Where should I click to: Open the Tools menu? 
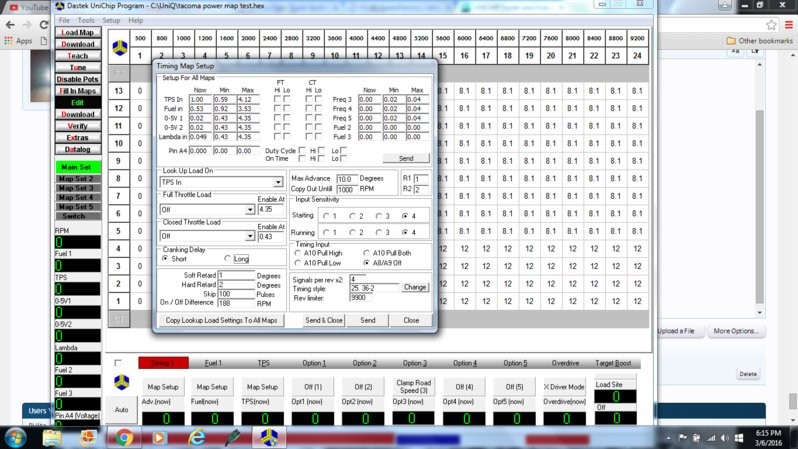86,20
